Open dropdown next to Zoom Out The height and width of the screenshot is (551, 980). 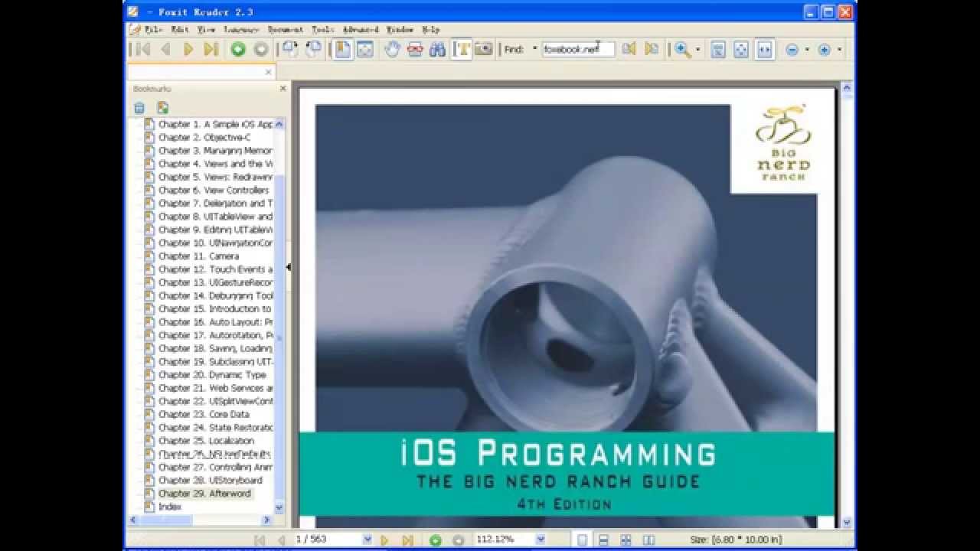pos(807,50)
